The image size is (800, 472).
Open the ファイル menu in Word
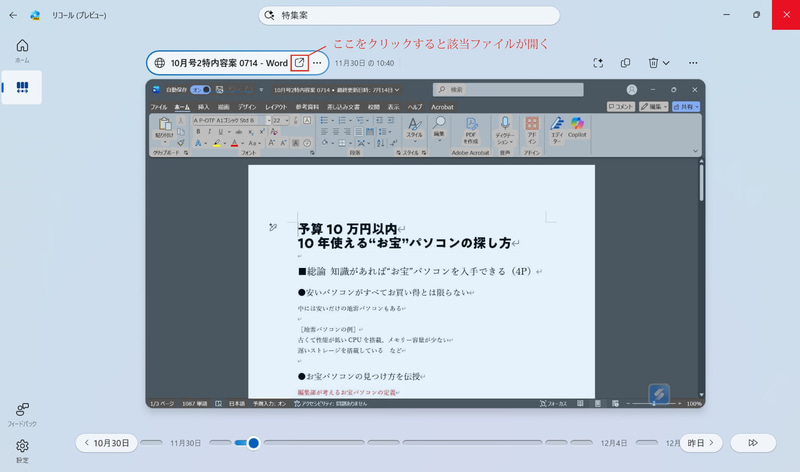[x=159, y=107]
